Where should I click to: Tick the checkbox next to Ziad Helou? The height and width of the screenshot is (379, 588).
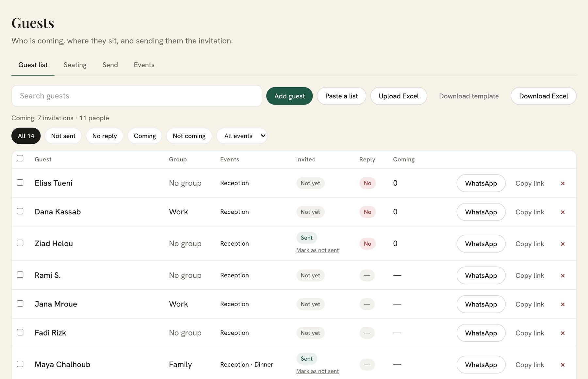(20, 243)
